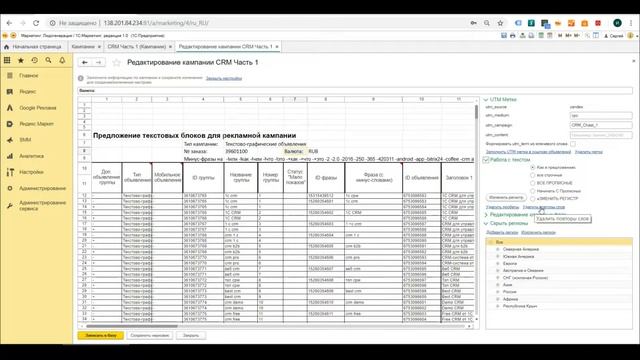Click the 1C print icon
Image resolution: width=640 pixels, height=360 pixels.
point(513,36)
